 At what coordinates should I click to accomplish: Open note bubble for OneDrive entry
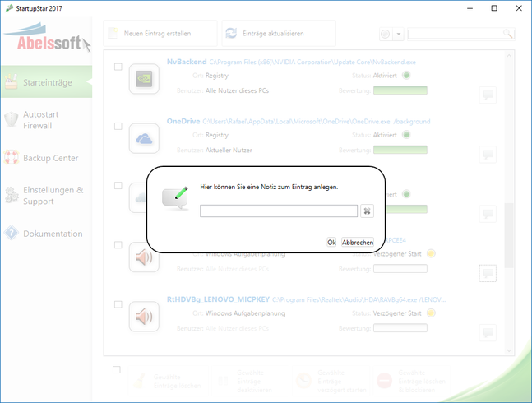[488, 155]
